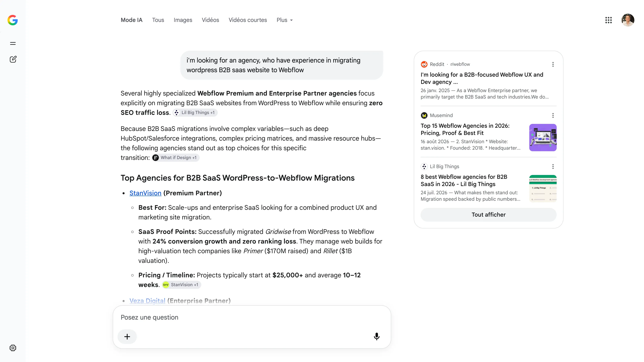The height and width of the screenshot is (362, 644).
Task: Open the Veza Digital link
Action: coord(147,301)
